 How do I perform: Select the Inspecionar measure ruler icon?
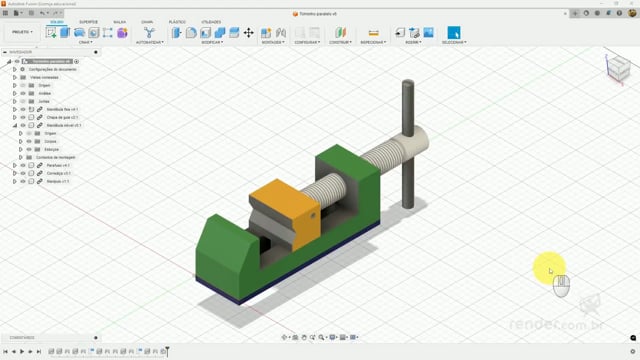coord(373,33)
